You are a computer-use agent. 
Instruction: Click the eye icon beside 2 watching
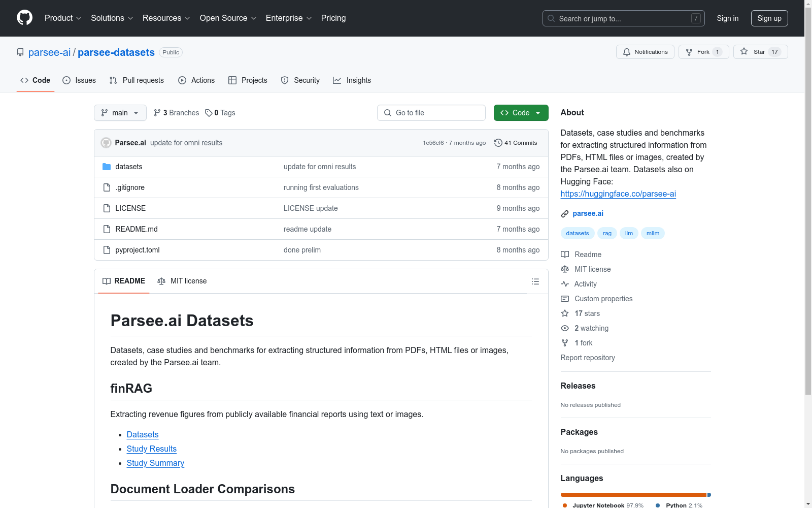coord(565,328)
